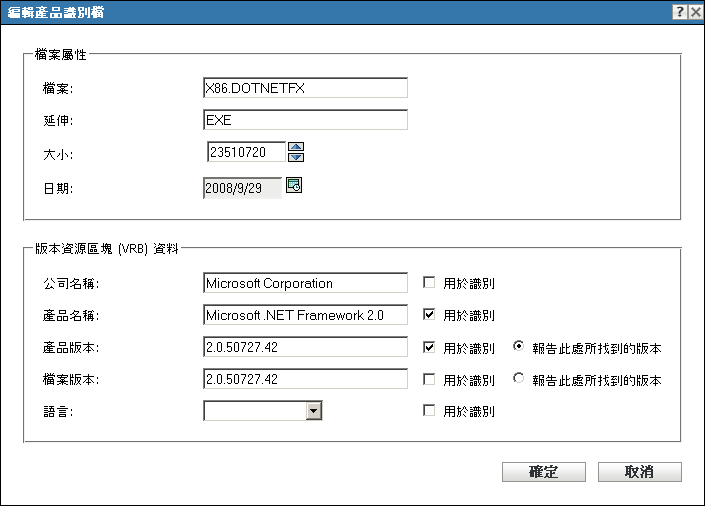Enable 用於識別 for 公司名稱
Viewport: 705px width, 506px height.
pos(429,283)
